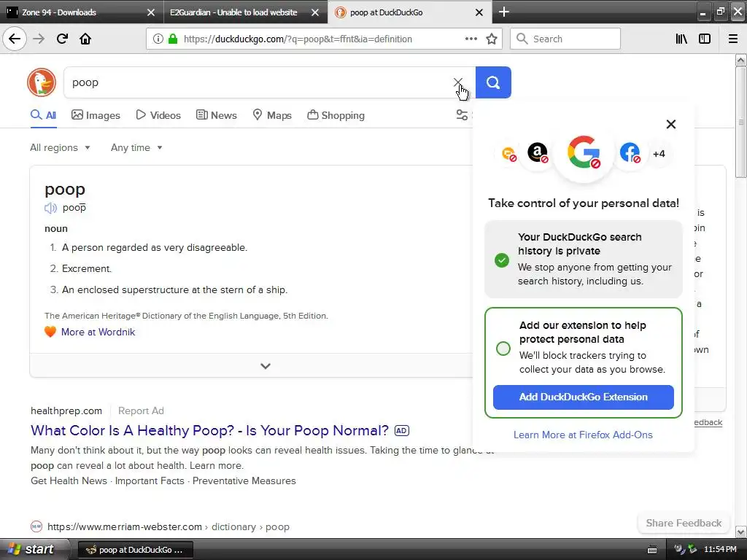
Task: Switch to Maps results
Action: (x=271, y=115)
